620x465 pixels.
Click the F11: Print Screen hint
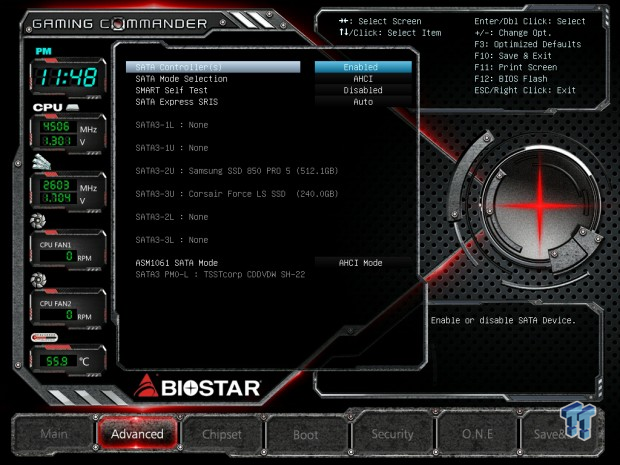click(x=515, y=67)
